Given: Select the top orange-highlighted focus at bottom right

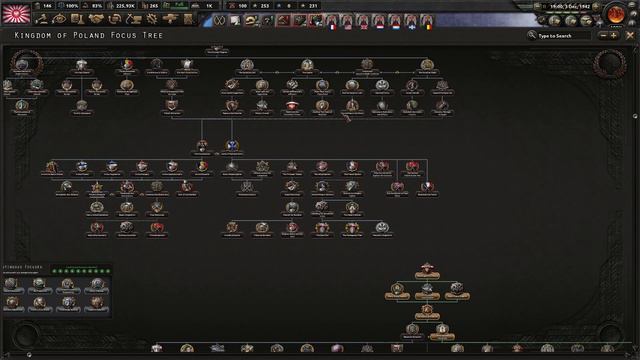Looking at the screenshot, I should (x=427, y=271).
